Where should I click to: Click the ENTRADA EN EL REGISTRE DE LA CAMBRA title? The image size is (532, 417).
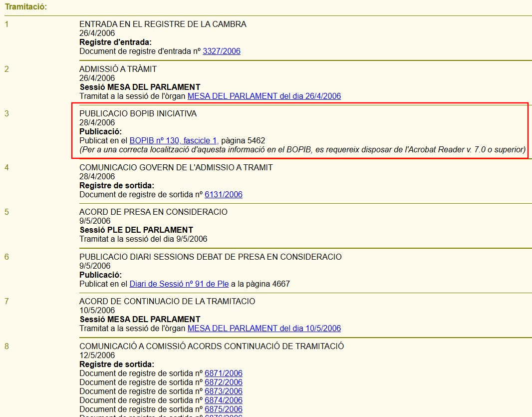click(163, 24)
